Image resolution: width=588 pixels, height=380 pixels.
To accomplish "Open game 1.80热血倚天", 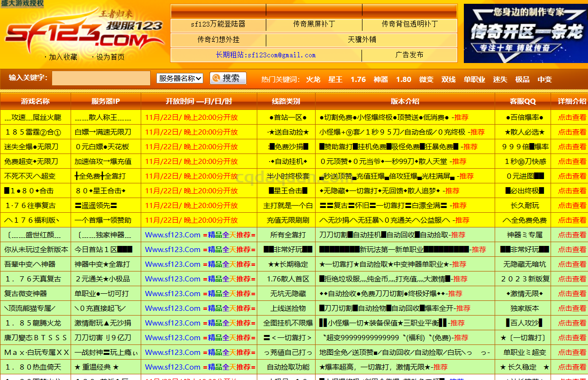I will point(33,367).
